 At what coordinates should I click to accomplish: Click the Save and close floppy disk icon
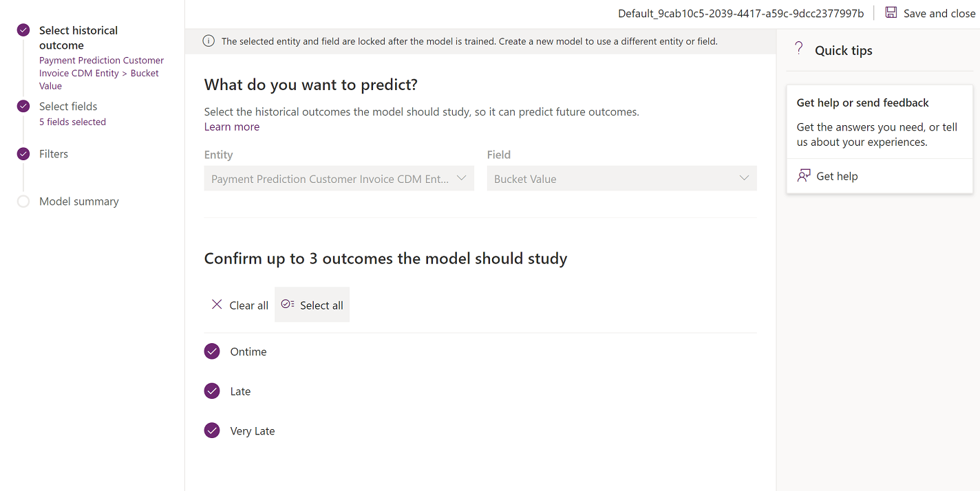[x=891, y=13]
